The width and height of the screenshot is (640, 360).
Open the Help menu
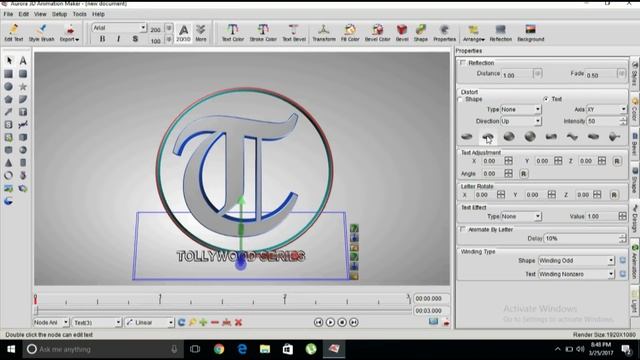(x=98, y=14)
